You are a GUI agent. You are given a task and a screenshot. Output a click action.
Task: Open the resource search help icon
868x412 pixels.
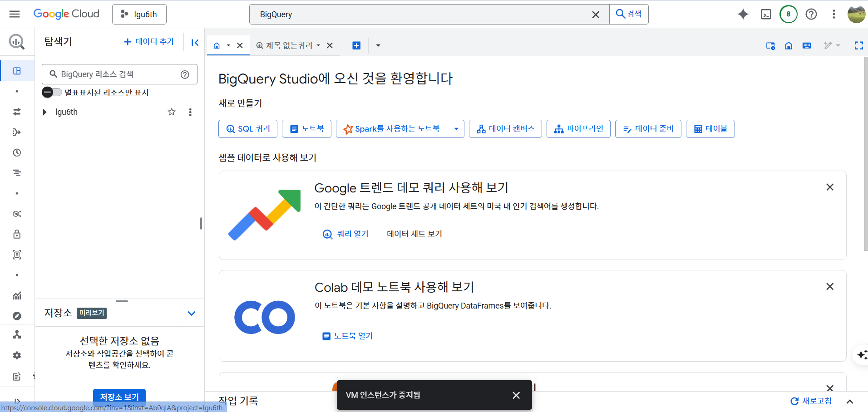click(185, 74)
